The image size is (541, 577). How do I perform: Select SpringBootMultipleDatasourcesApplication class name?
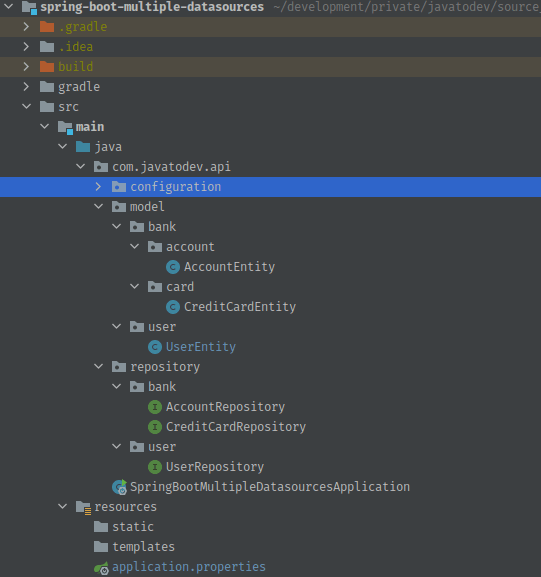tap(270, 487)
